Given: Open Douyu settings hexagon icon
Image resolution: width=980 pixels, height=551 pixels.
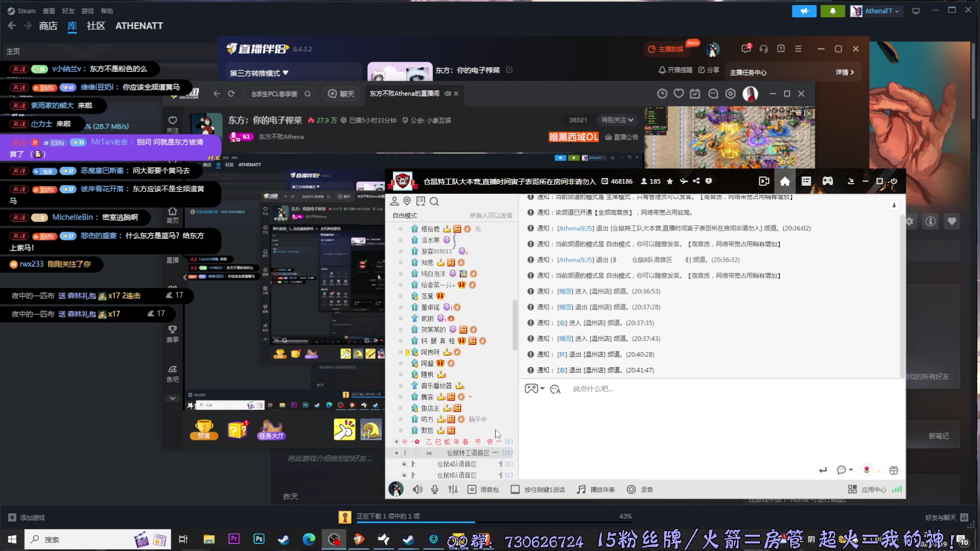Looking at the screenshot, I should 730,94.
